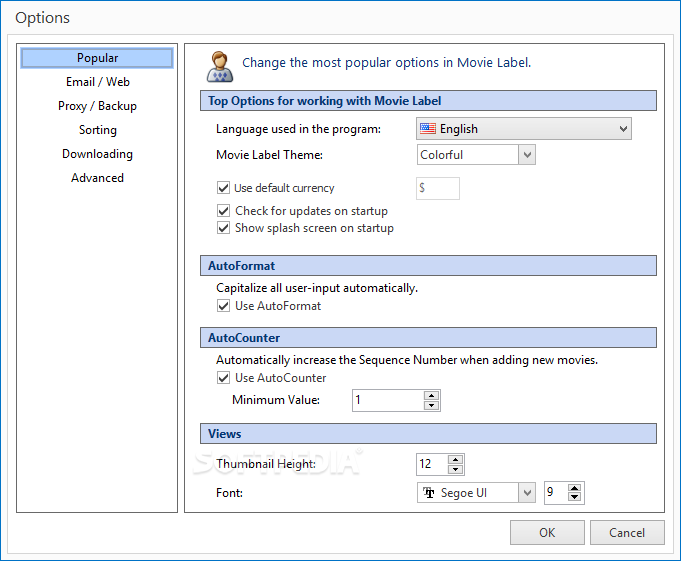Click the 'Movie Label Theme:' label
This screenshot has width=681, height=561.
click(x=269, y=155)
